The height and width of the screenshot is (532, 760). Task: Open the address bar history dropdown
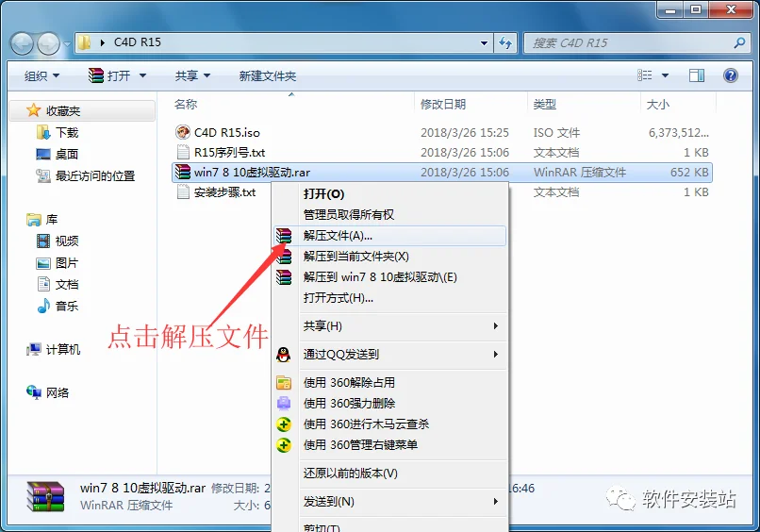(484, 43)
